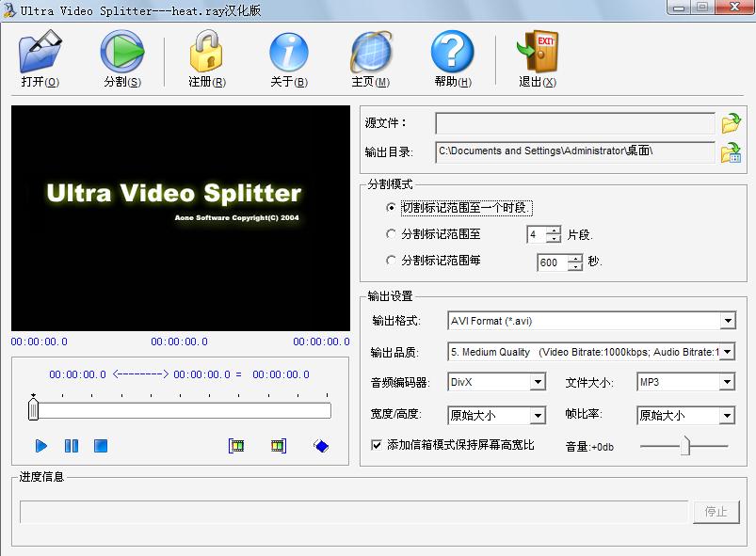Decrease the 600 seconds stepper down arrow
Image resolution: width=756 pixels, height=556 pixels.
[x=575, y=267]
